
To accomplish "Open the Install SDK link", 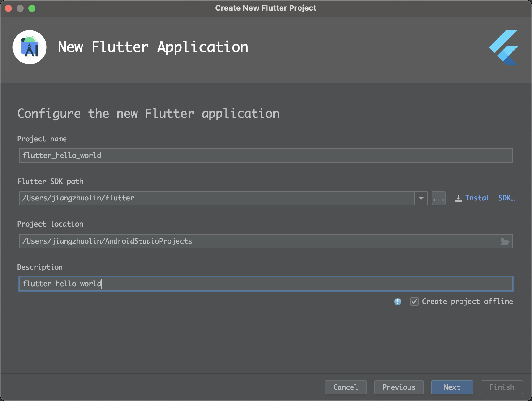I will 490,198.
